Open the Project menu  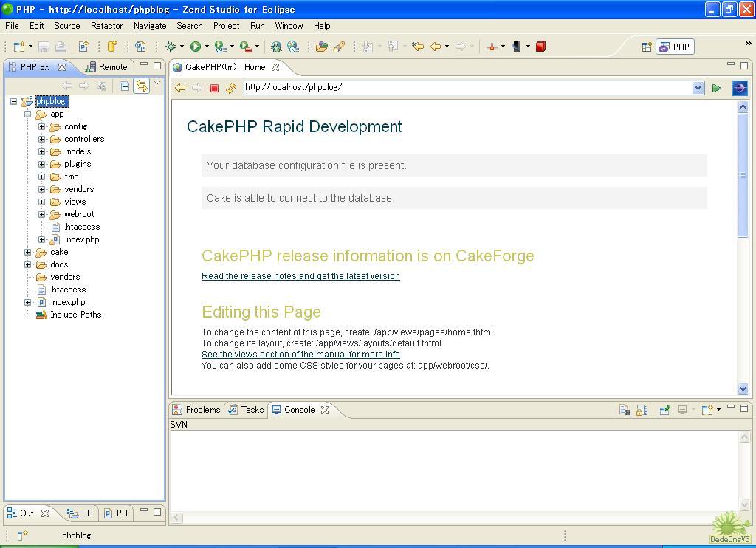(226, 26)
